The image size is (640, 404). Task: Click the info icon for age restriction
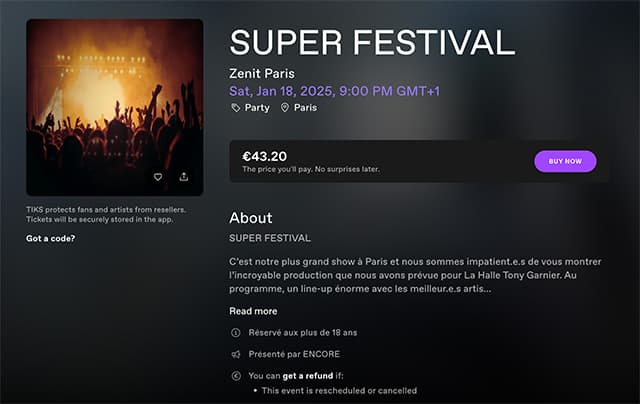[236, 332]
